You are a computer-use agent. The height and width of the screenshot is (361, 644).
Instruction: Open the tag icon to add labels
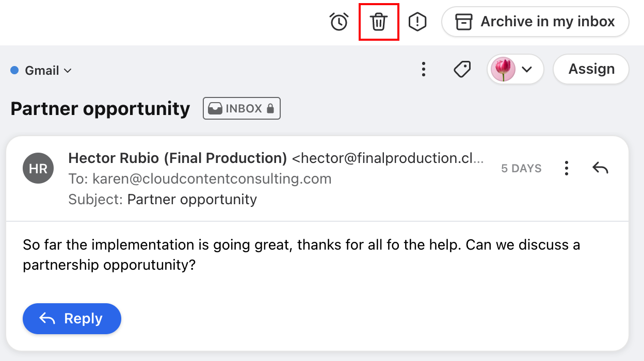coord(462,69)
